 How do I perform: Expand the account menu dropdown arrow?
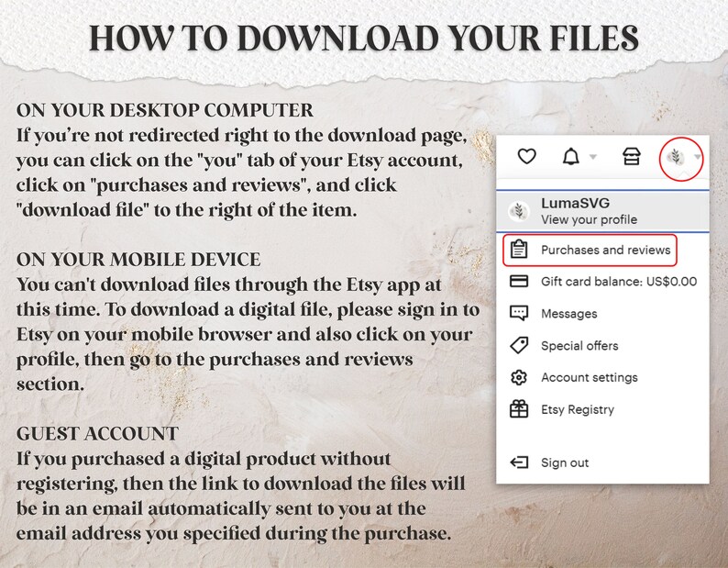(x=698, y=157)
